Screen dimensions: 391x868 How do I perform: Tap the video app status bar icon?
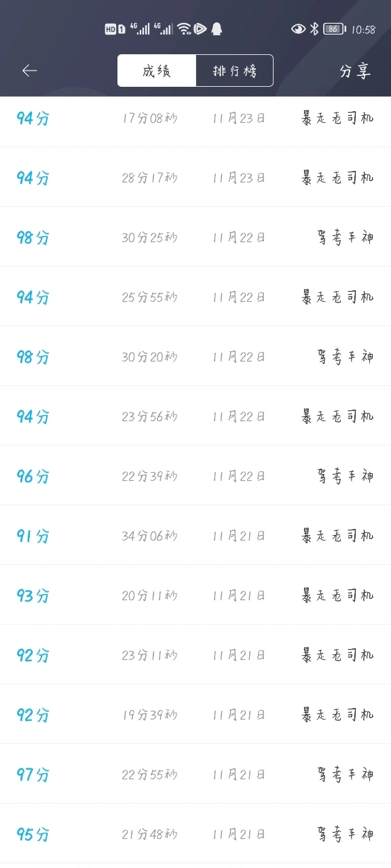click(x=200, y=28)
